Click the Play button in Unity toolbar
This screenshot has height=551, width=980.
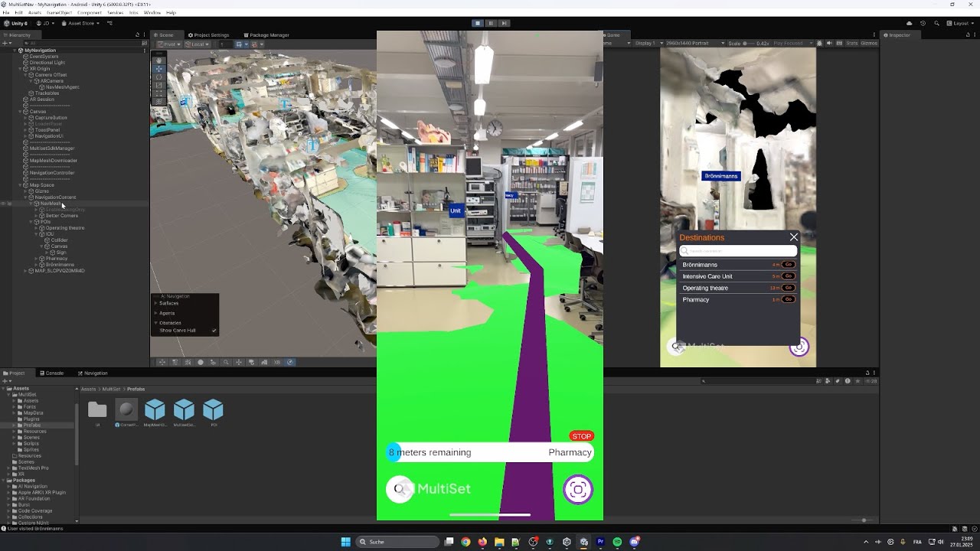click(478, 23)
